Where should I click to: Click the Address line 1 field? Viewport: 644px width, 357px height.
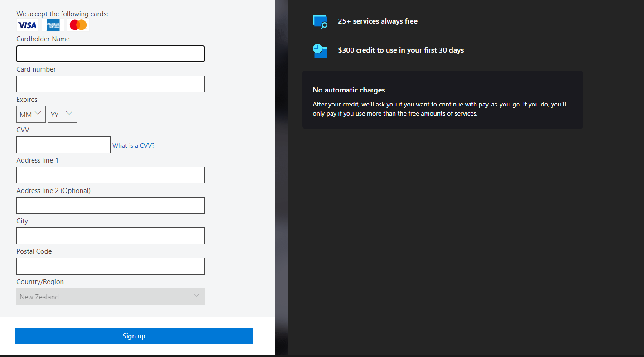tap(111, 175)
